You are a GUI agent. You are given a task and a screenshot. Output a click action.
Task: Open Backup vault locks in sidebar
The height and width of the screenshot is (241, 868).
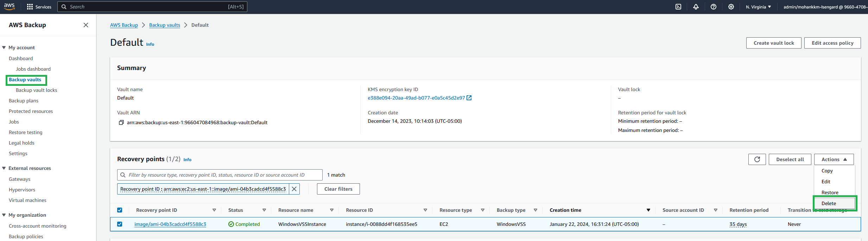pos(36,90)
